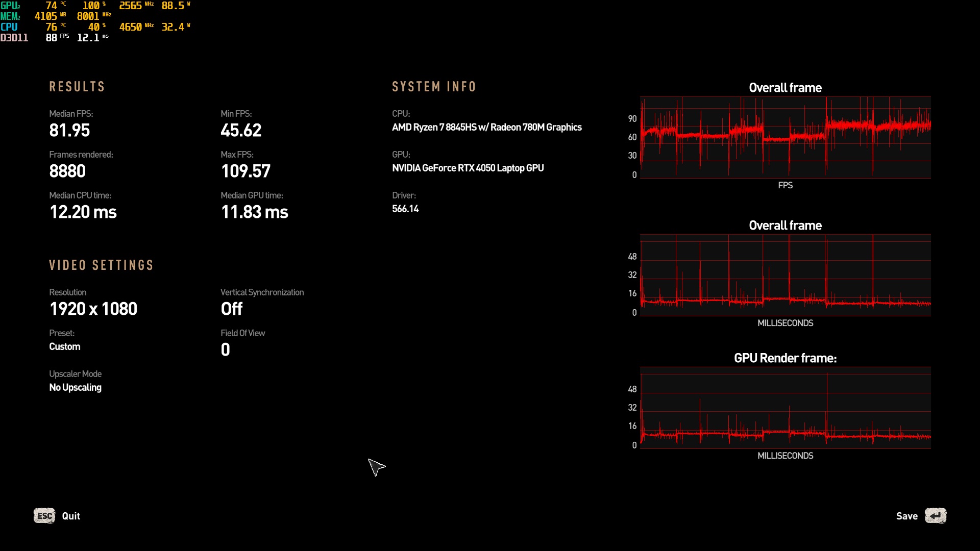Click the No Upscaling mode value

point(75,388)
